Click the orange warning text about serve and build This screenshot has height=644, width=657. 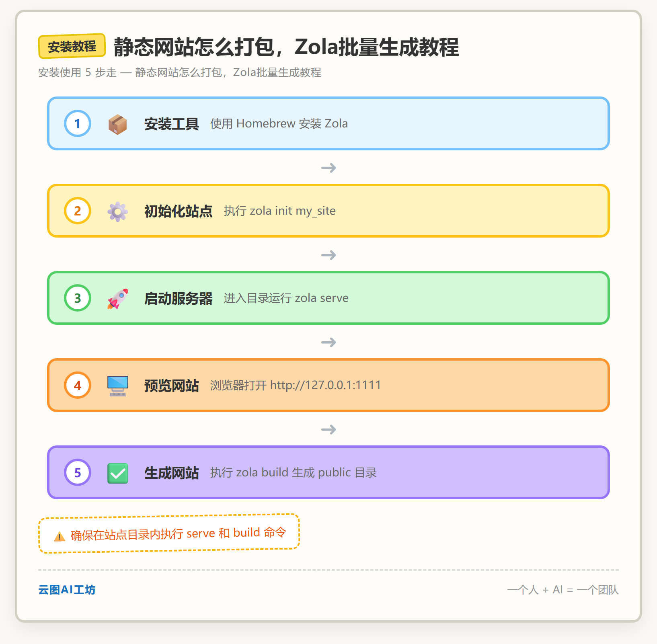pyautogui.click(x=179, y=533)
